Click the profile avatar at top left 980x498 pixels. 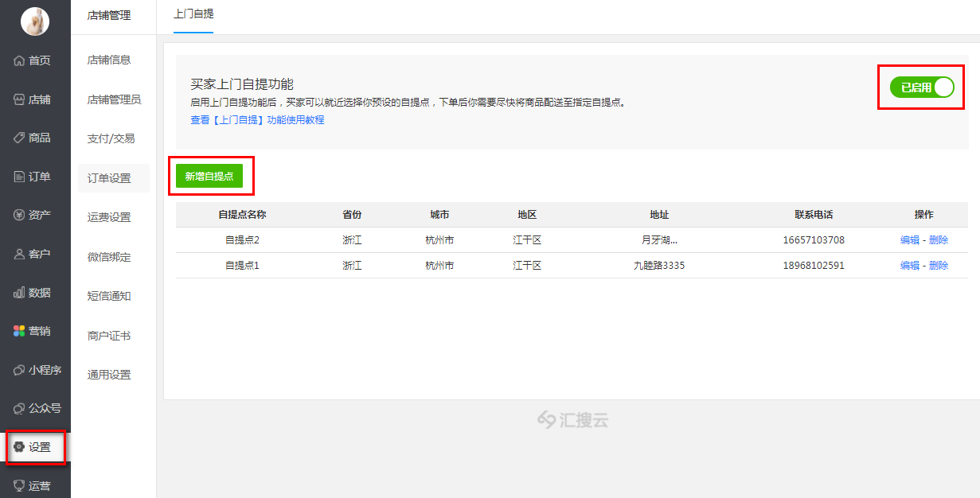[34, 21]
